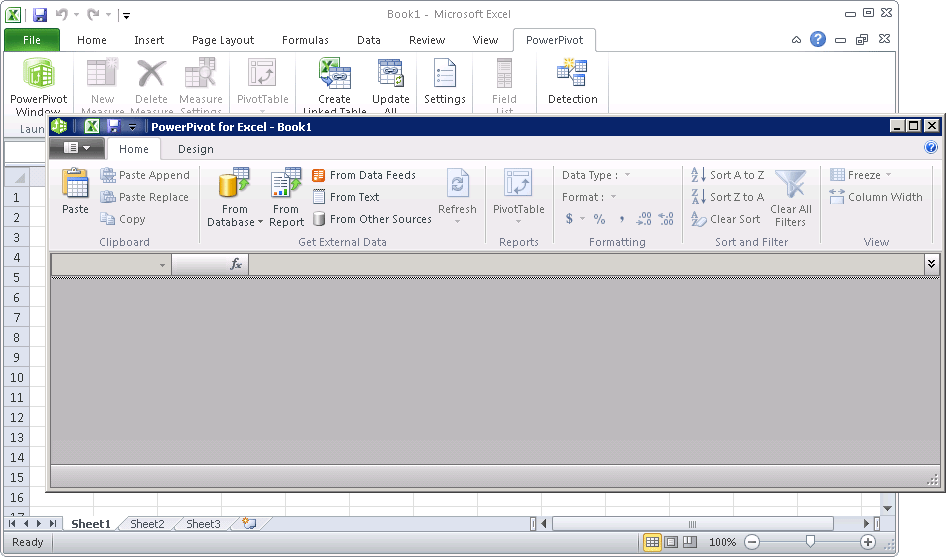The width and height of the screenshot is (946, 557).
Task: Click the From Report icon
Action: coord(286,186)
